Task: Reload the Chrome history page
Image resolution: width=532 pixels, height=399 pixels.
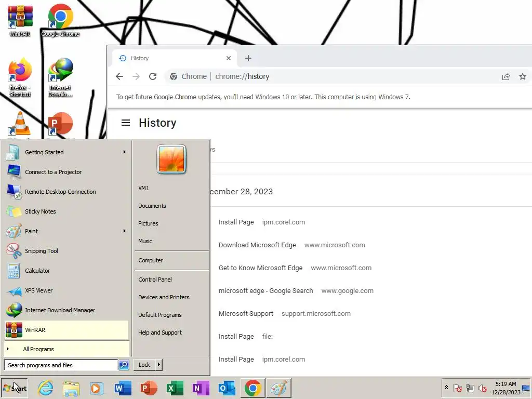Action: point(153,76)
